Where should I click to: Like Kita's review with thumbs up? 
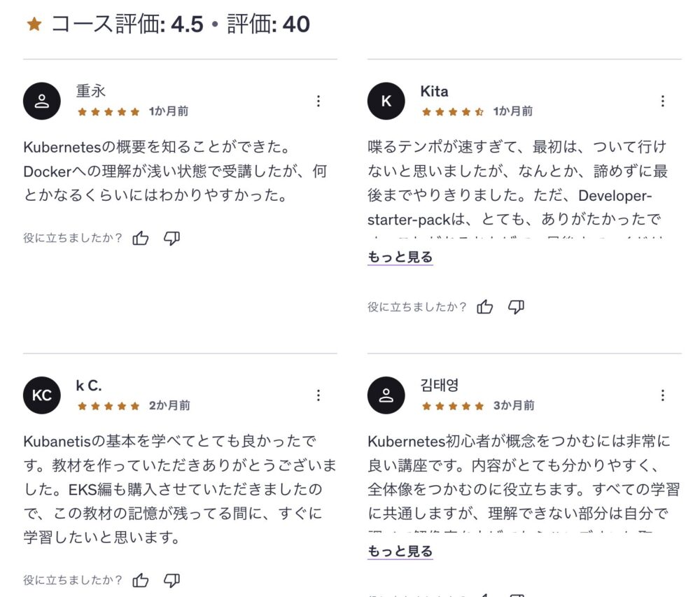click(x=485, y=307)
